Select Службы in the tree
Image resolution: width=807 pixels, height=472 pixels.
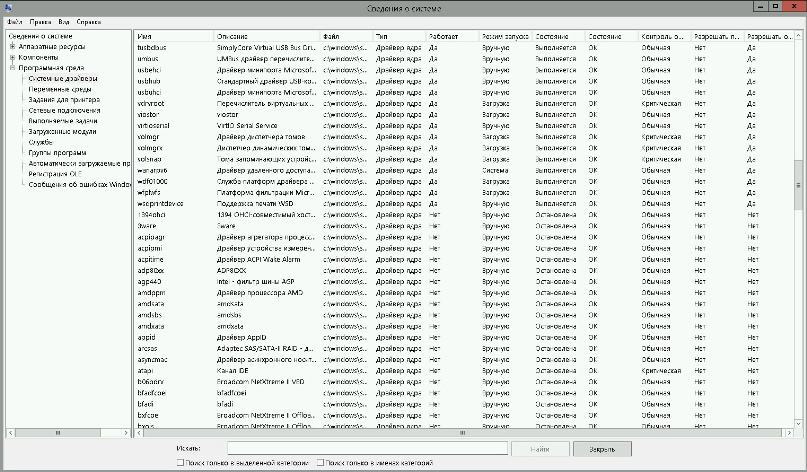[41, 142]
